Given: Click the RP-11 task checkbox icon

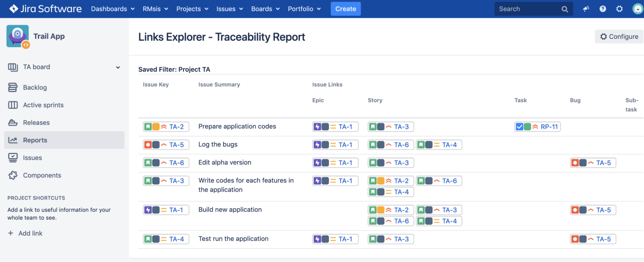Looking at the screenshot, I should click(519, 127).
